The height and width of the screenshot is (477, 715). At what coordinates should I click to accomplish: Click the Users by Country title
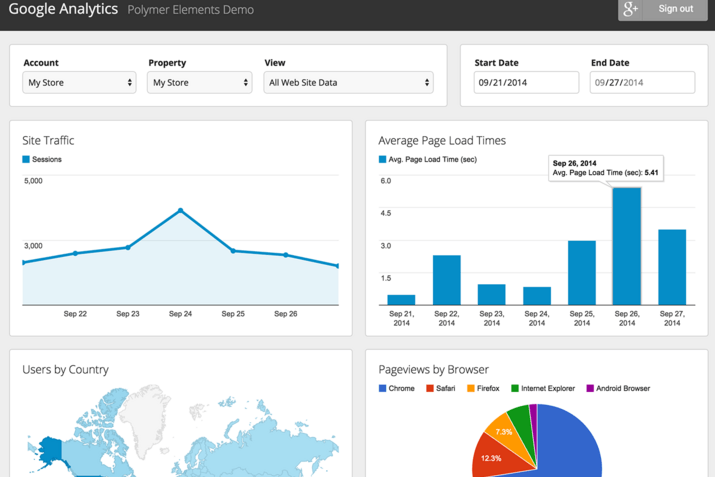[65, 369]
